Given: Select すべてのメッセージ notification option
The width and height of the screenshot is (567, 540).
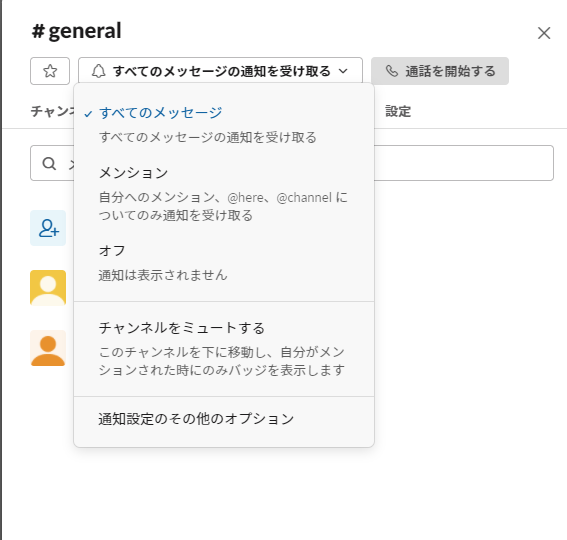Looking at the screenshot, I should (x=224, y=125).
